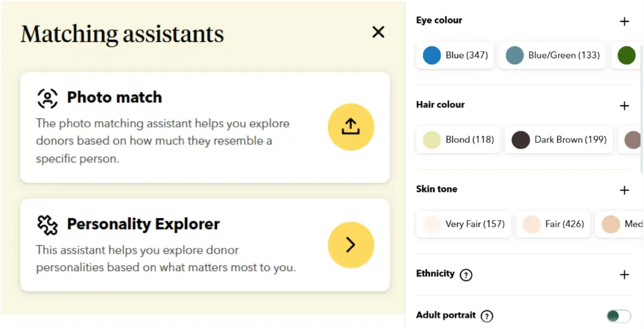The height and width of the screenshot is (329, 644).
Task: Pick the Fair (426) skin tone chip
Action: [x=553, y=225]
